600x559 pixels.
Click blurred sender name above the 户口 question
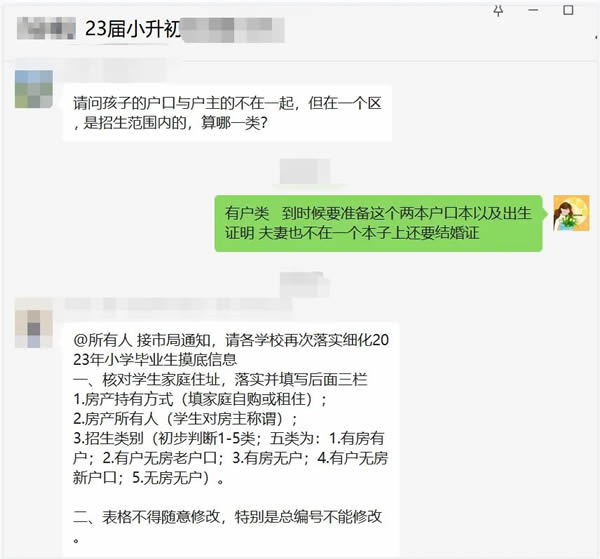point(117,71)
